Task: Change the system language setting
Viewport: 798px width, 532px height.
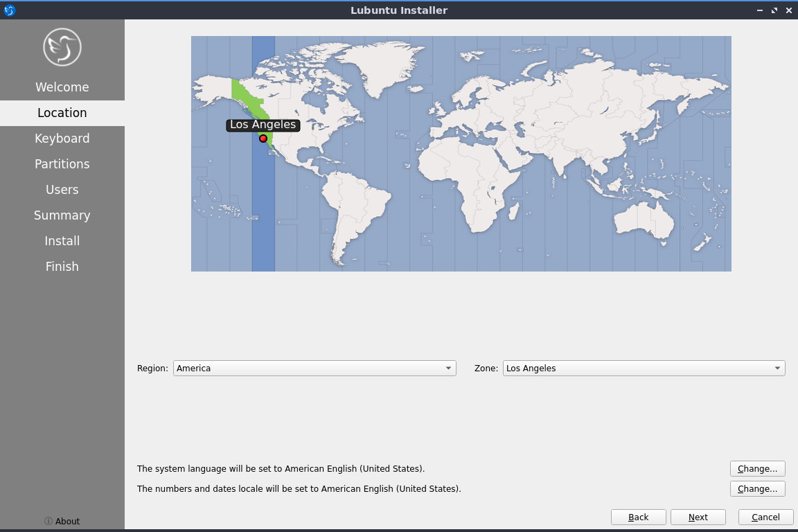Action: coord(757,469)
